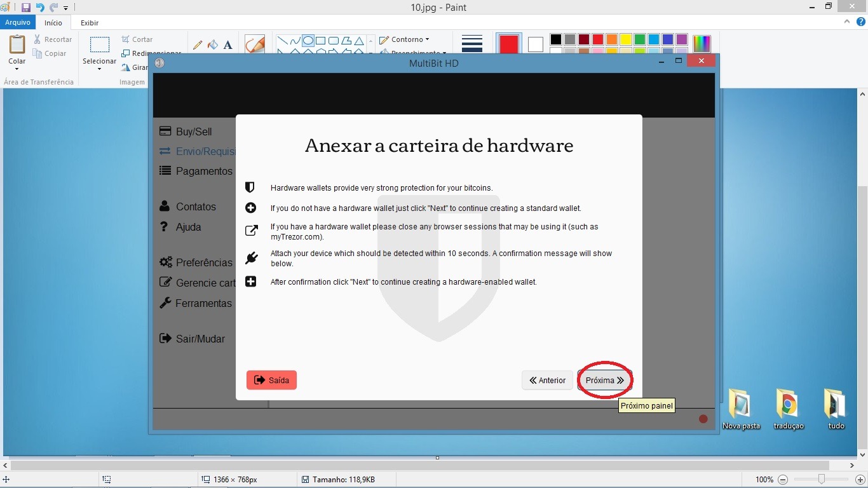Open the Selecionar dropdown options
Screen dimensions: 868x488
(x=99, y=69)
